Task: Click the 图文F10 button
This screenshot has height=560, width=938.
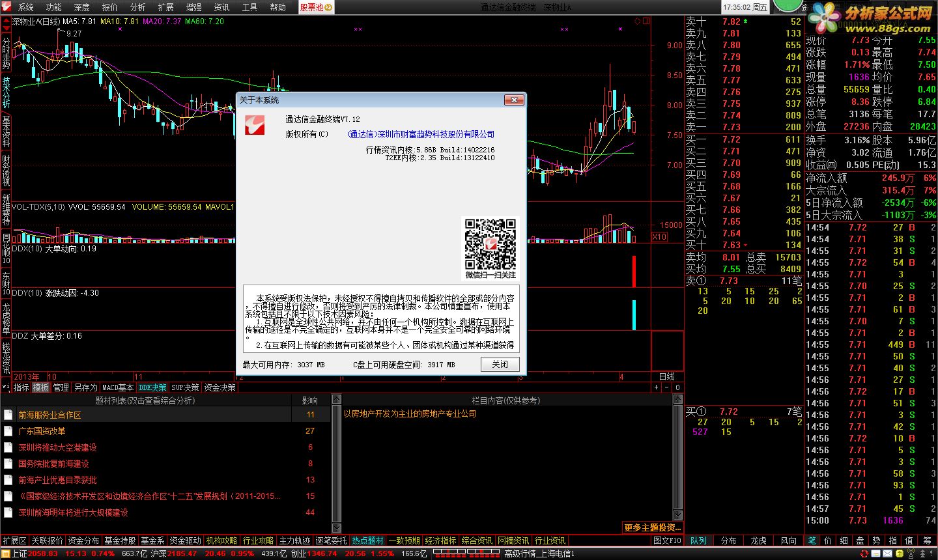Action: (668, 540)
